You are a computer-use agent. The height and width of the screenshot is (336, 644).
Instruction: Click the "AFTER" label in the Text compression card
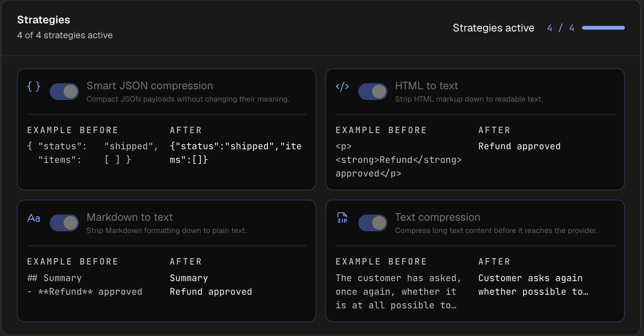[x=494, y=262]
